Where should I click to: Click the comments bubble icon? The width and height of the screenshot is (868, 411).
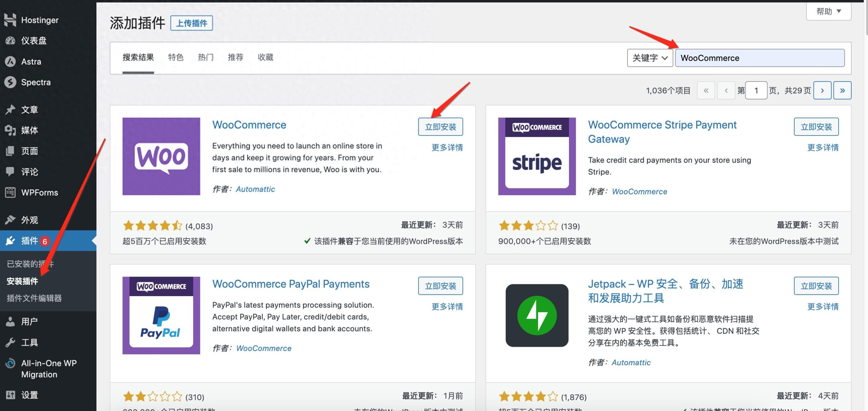[x=10, y=172]
